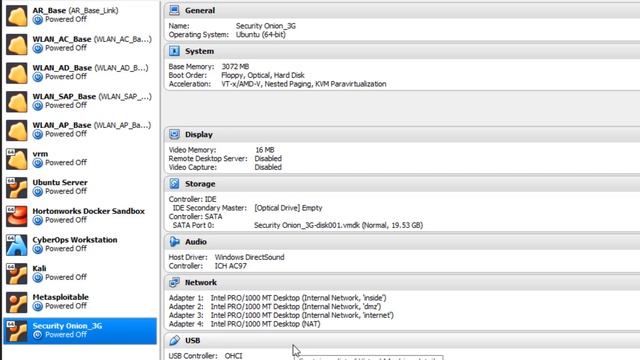640x360 pixels.
Task: Click Powered Off state icon of Security Onion_3G
Action: (38, 335)
